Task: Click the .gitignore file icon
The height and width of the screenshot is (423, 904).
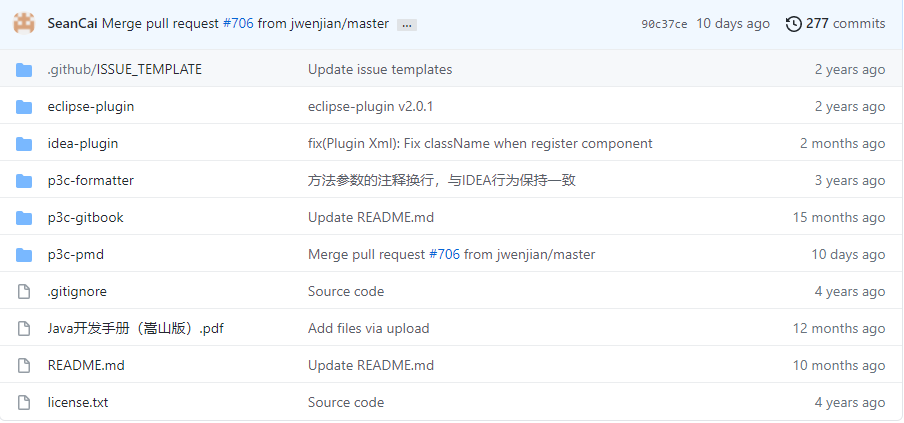Action: pyautogui.click(x=25, y=292)
